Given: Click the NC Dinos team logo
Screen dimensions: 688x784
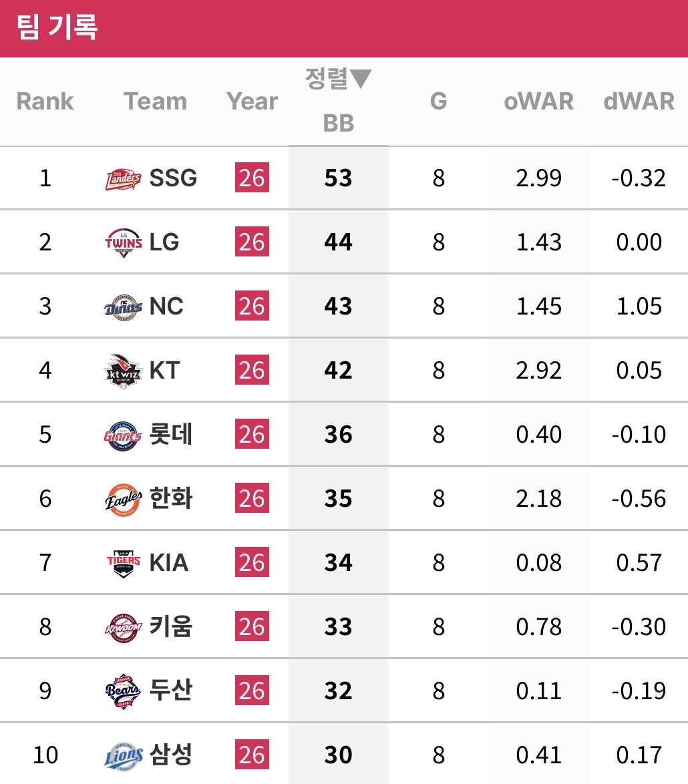Looking at the screenshot, I should pyautogui.click(x=124, y=307).
